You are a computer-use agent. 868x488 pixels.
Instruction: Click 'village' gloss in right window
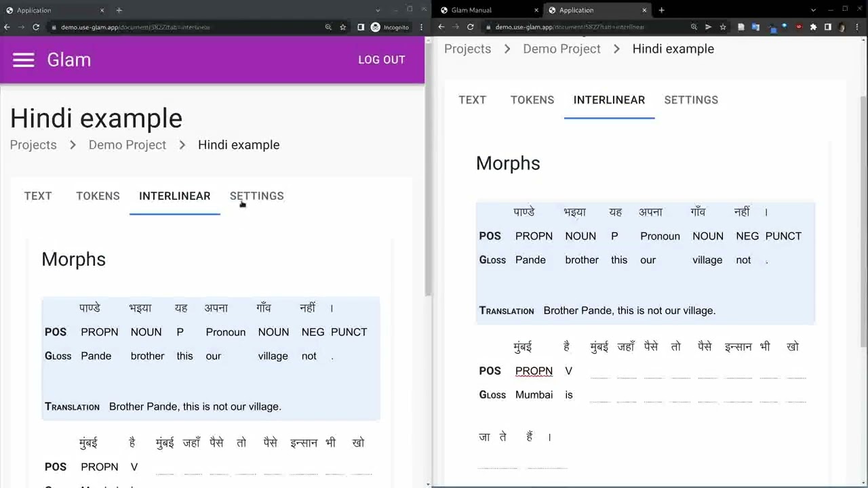pyautogui.click(x=707, y=260)
